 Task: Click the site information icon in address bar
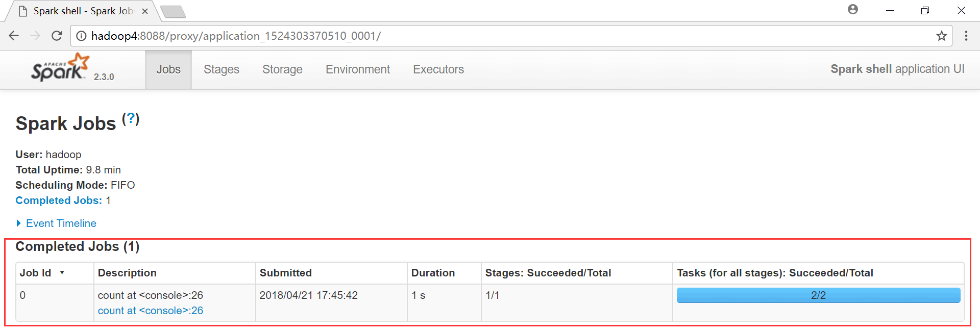click(x=81, y=36)
